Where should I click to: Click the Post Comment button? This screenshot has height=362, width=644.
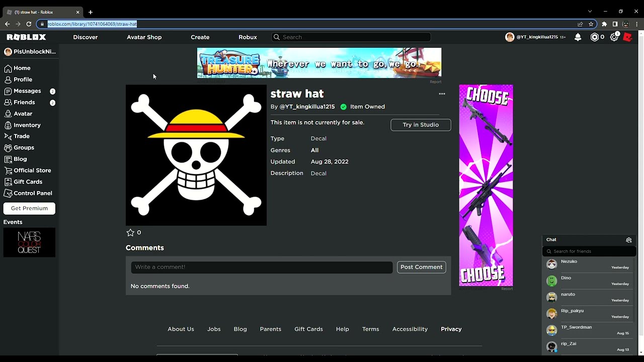(x=422, y=267)
